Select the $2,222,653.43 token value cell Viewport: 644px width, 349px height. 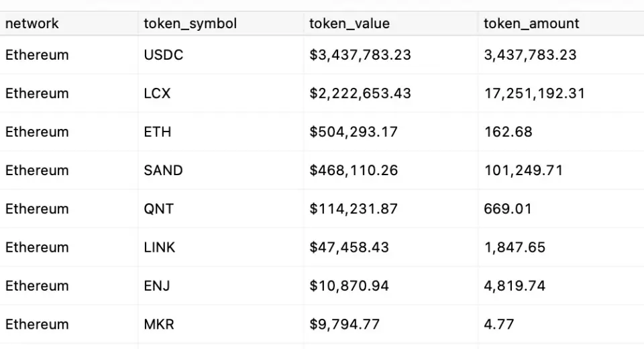[x=360, y=93]
